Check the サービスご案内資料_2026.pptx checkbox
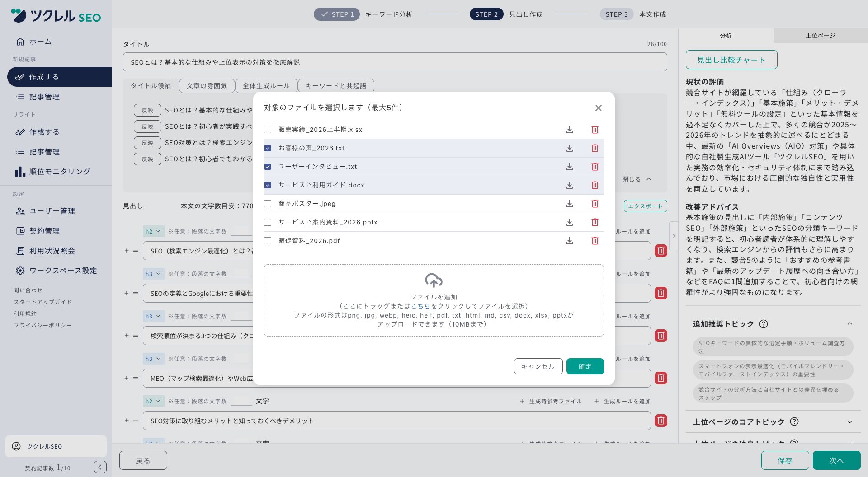868x477 pixels. 268,222
